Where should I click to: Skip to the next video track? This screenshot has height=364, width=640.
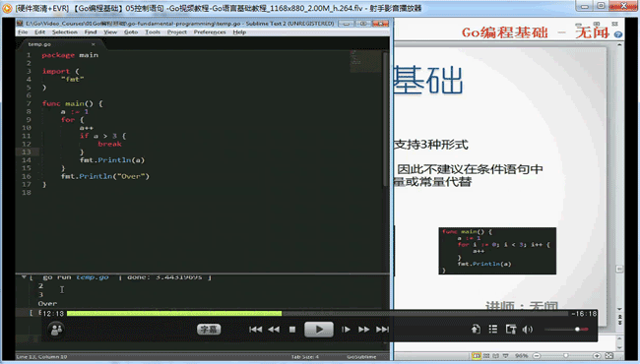pos(382,330)
